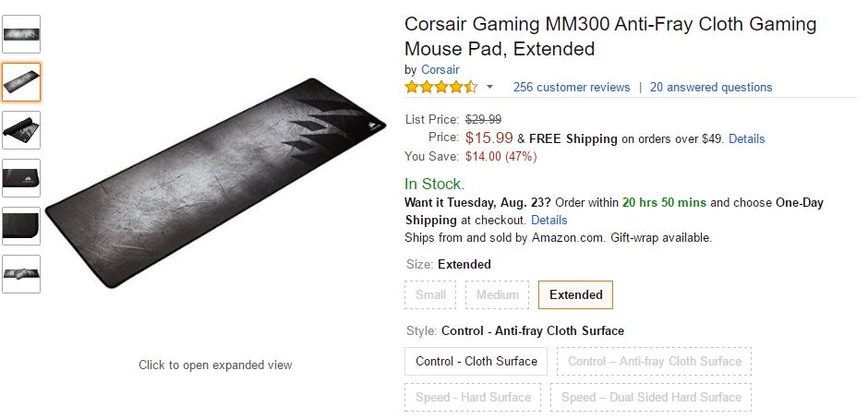Visit the Corsair brand link
This screenshot has width=868, height=419.
tap(440, 69)
